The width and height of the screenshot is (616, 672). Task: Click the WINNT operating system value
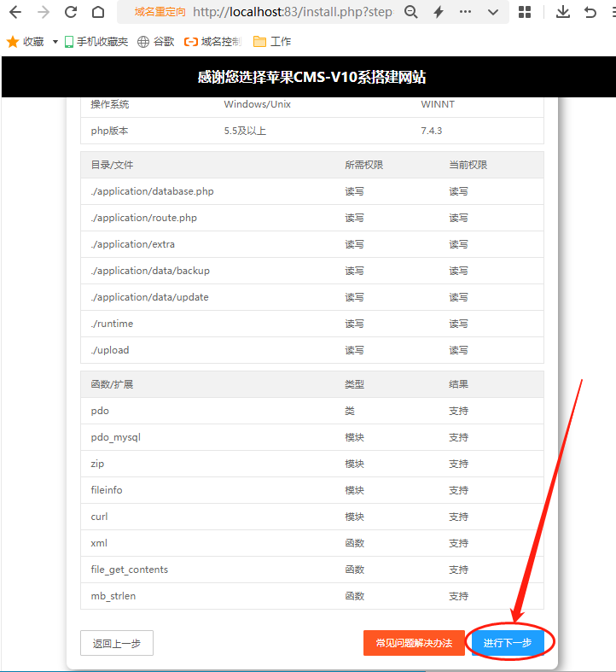pyautogui.click(x=438, y=104)
